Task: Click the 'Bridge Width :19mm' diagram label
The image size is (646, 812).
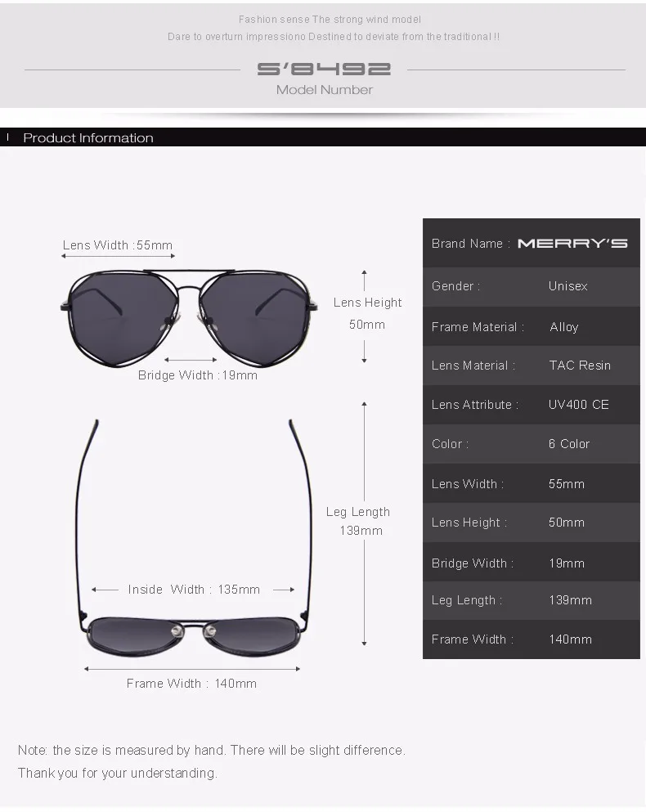Action: [197, 375]
